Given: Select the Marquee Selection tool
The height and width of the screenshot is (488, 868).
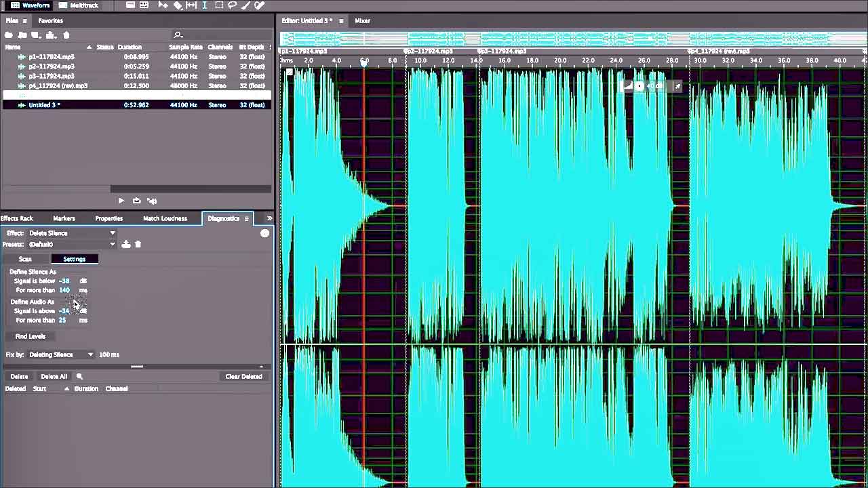Looking at the screenshot, I should pyautogui.click(x=219, y=5).
